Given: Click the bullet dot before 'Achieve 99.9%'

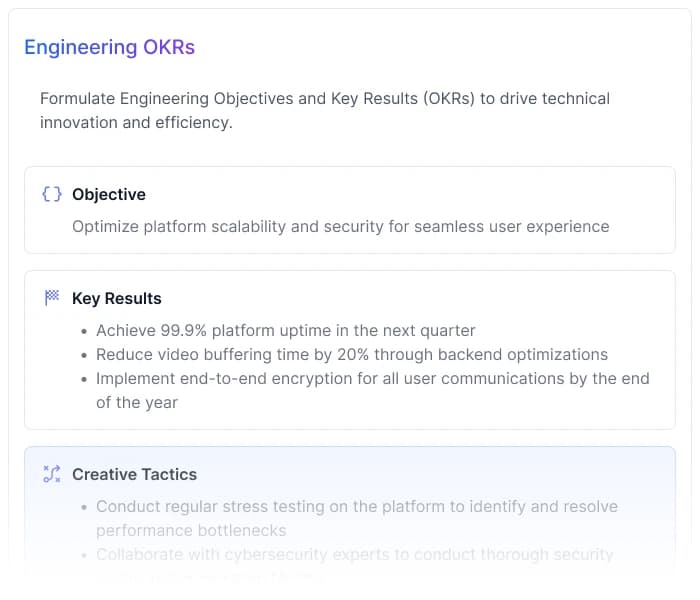Looking at the screenshot, I should coord(83,331).
